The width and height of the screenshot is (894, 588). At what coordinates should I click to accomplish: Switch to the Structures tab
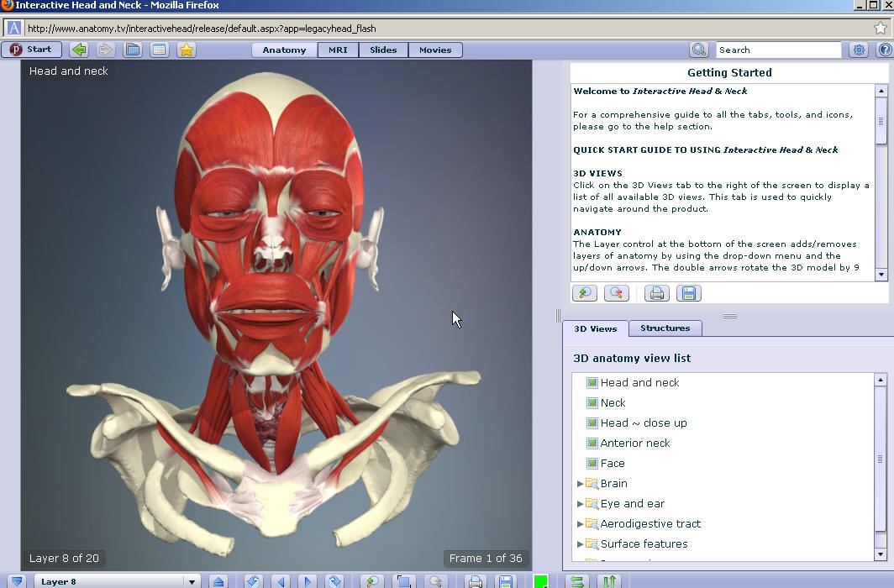click(665, 328)
